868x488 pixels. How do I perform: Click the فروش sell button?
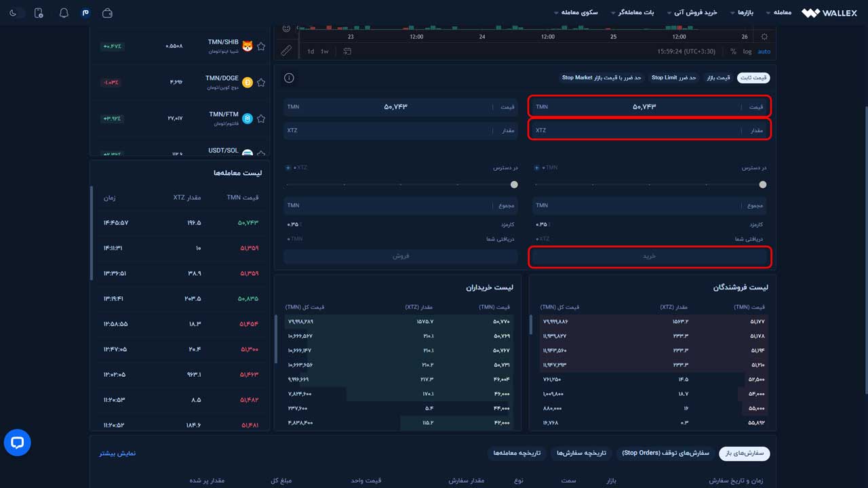401,256
